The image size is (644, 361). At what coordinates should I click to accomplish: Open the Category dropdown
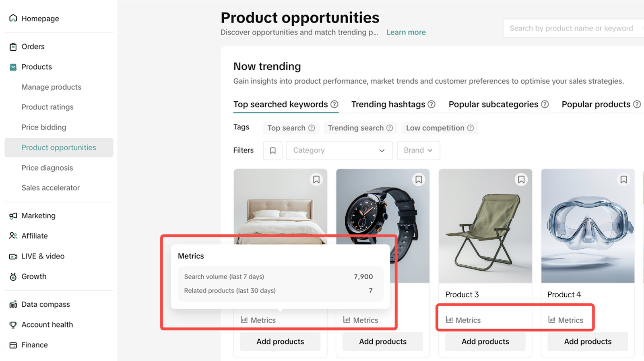[x=339, y=150]
